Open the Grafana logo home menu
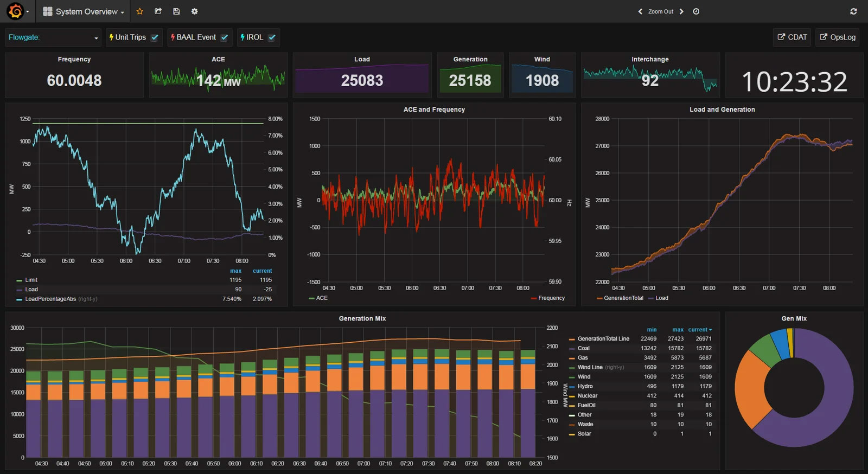This screenshot has height=474, width=868. (x=16, y=11)
